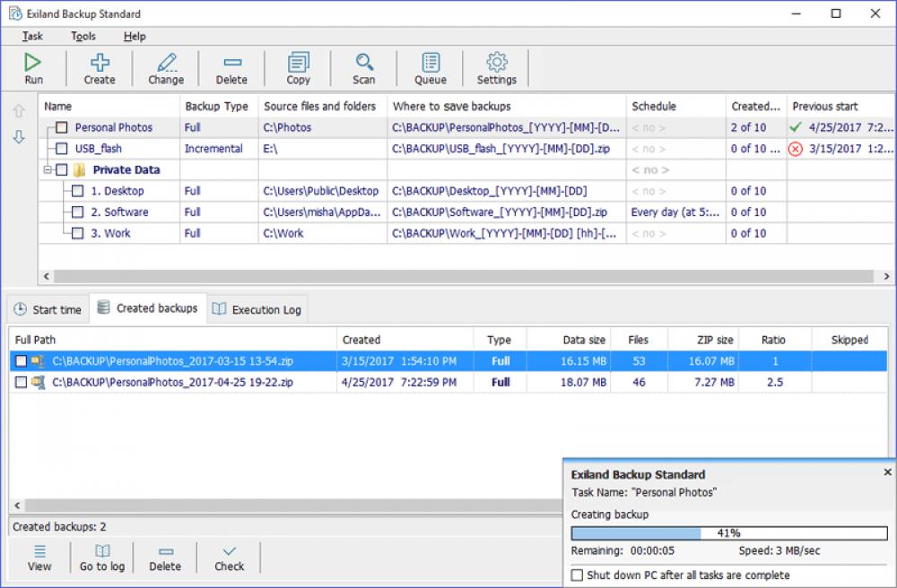Open the Queue panel

(430, 67)
